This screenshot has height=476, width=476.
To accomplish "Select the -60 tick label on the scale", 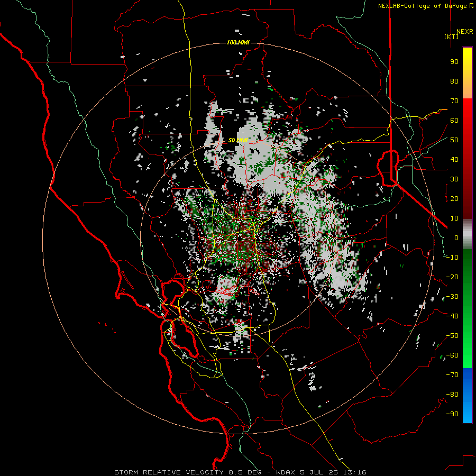I will point(452,355).
